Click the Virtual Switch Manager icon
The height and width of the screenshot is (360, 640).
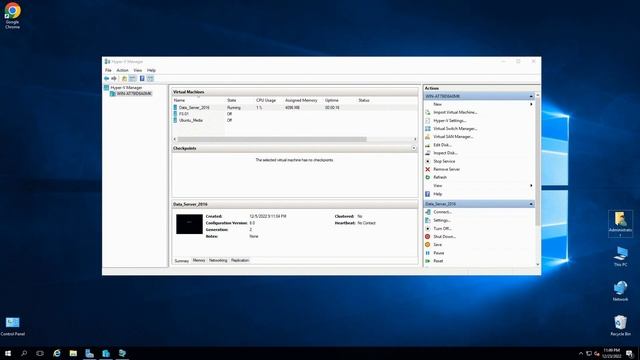tap(428, 129)
